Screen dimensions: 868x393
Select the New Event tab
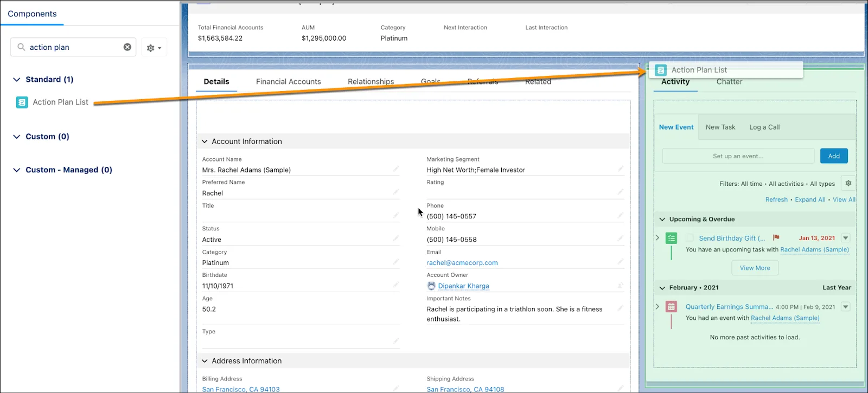click(676, 127)
